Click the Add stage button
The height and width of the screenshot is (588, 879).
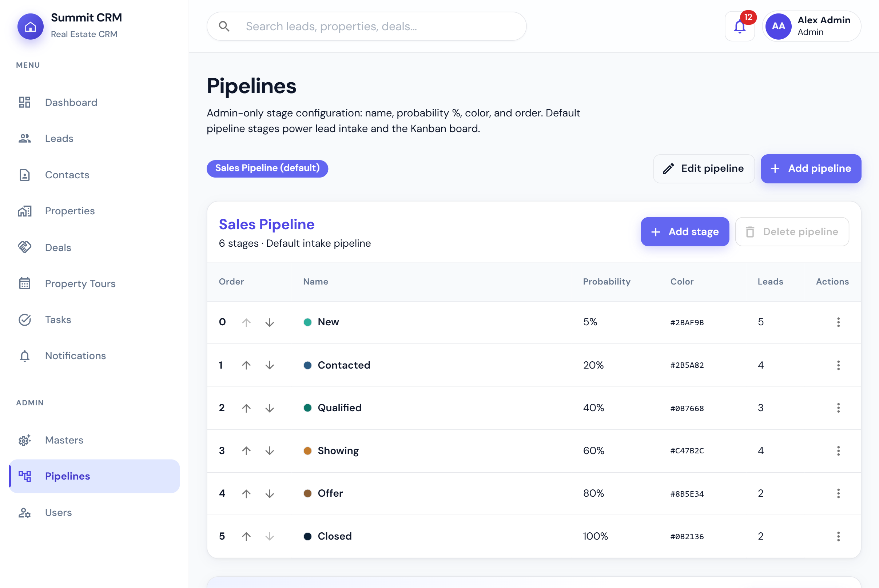click(685, 232)
